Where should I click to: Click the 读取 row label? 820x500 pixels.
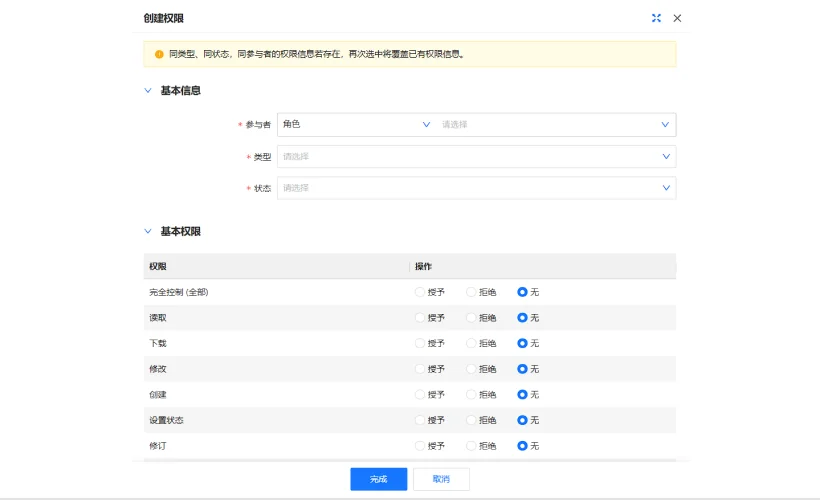158,317
